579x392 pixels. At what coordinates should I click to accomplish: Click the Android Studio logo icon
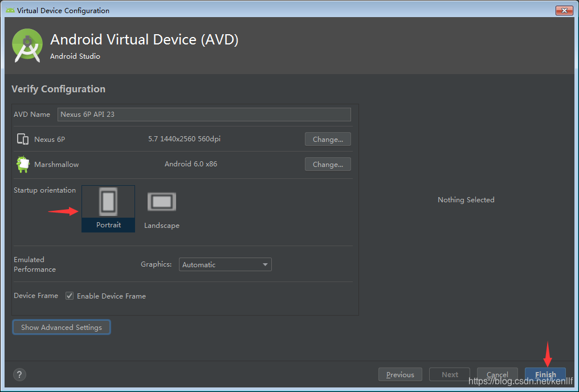point(27,46)
